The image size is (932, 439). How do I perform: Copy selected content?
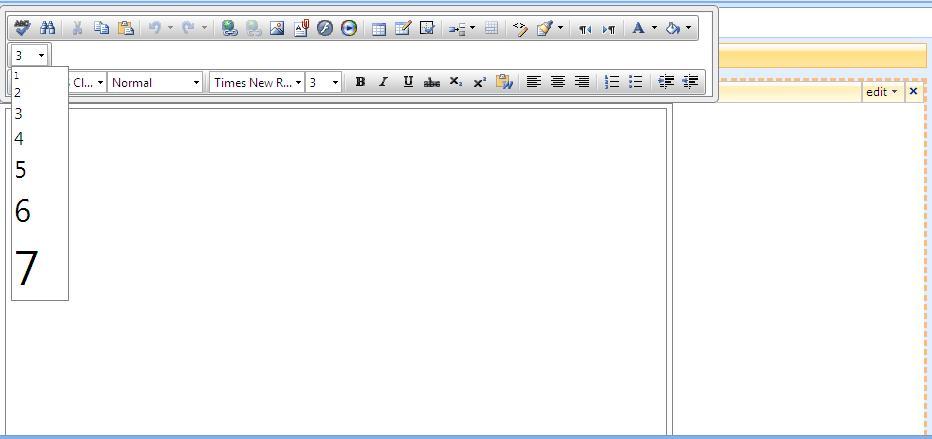[102, 28]
